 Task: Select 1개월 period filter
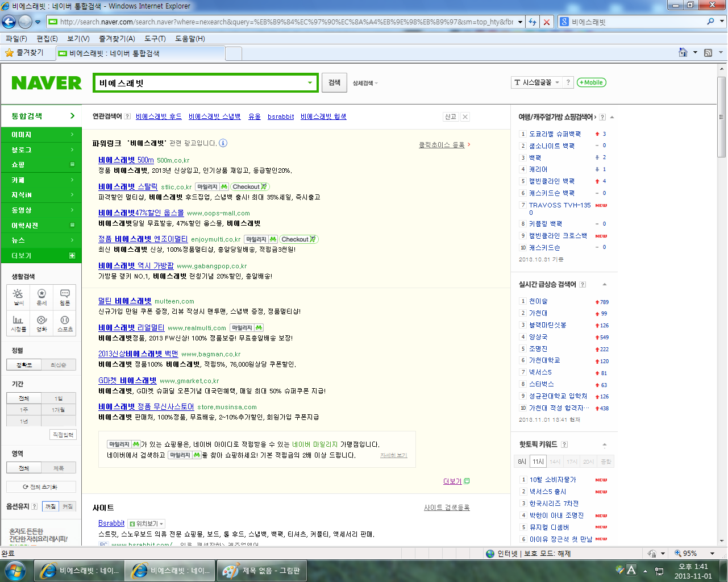[x=59, y=410]
